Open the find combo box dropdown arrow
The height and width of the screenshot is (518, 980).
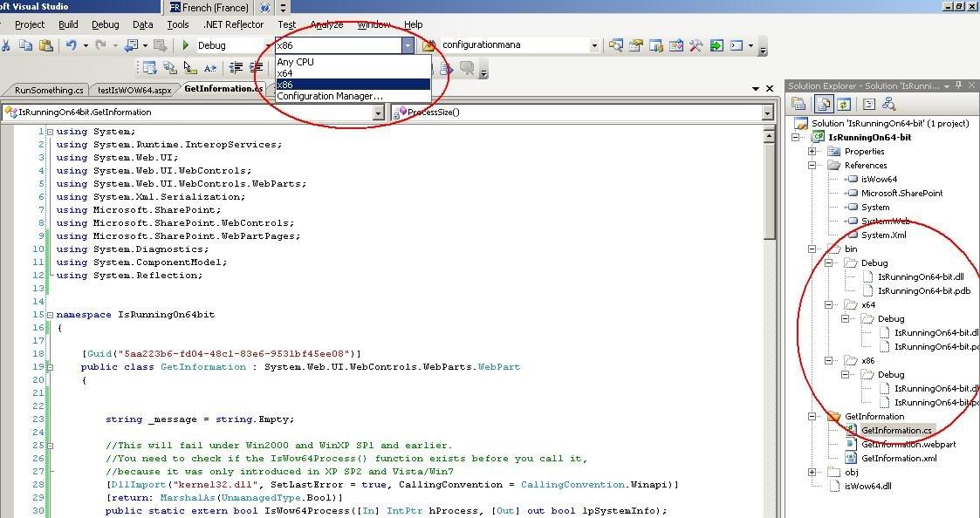point(593,45)
